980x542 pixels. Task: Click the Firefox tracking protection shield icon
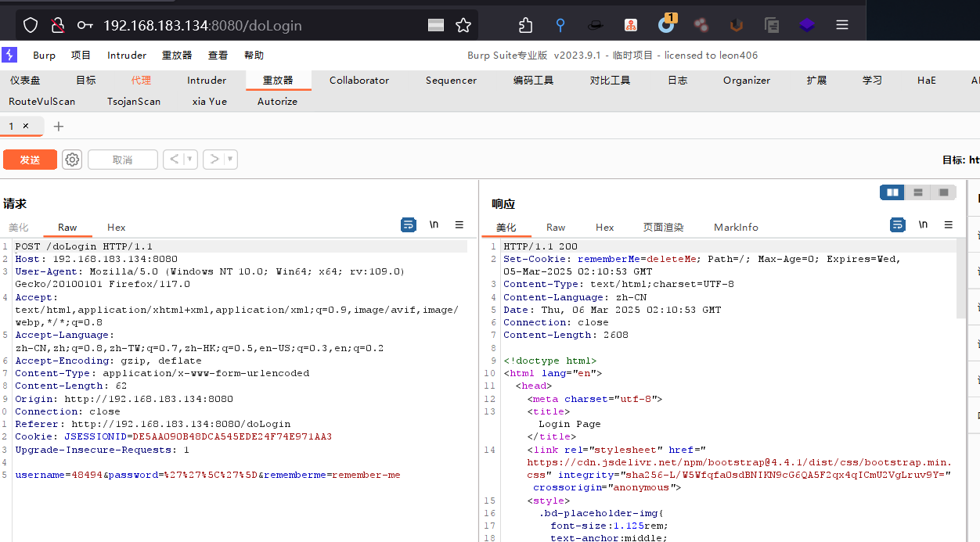pyautogui.click(x=31, y=25)
